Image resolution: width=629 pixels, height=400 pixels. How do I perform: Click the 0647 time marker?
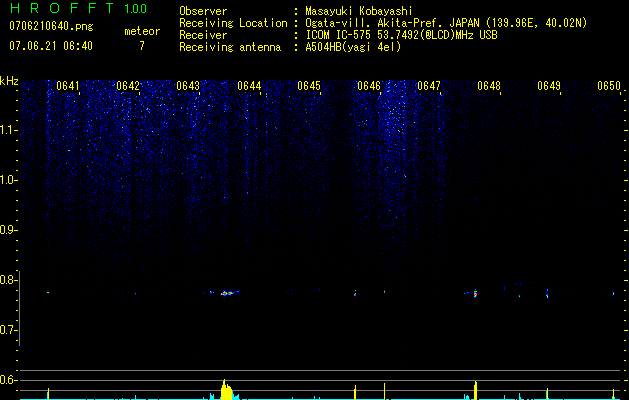coord(429,86)
